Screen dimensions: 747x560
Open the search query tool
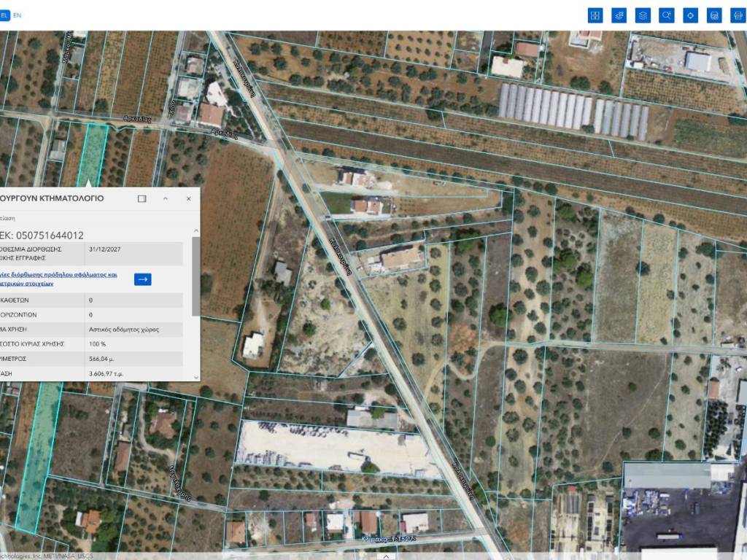pos(666,15)
